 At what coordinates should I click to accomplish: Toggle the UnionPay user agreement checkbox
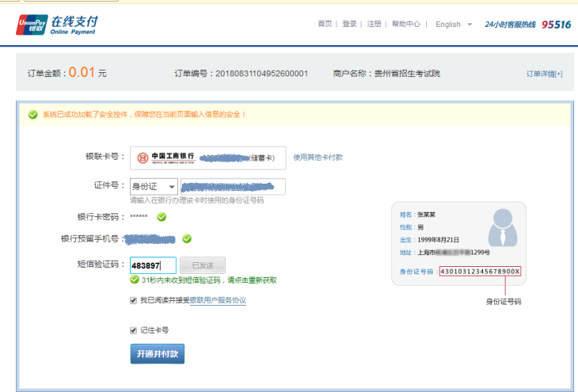tap(133, 301)
